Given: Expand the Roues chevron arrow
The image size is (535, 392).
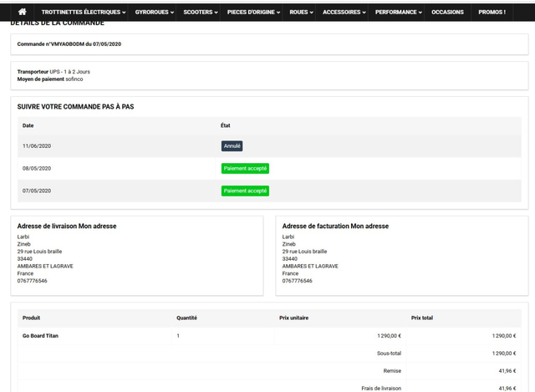Looking at the screenshot, I should [x=311, y=13].
